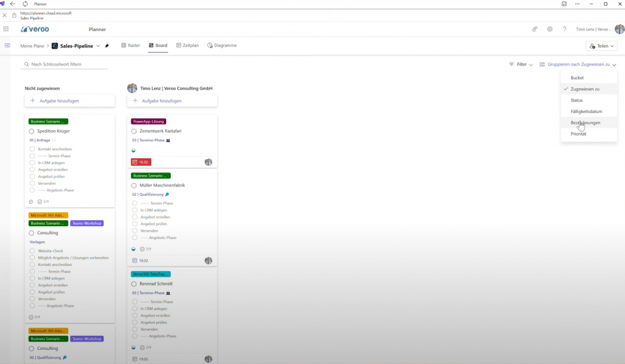This screenshot has height=364, width=625.
Task: Click the red 16.02. due date badge
Action: (x=141, y=162)
